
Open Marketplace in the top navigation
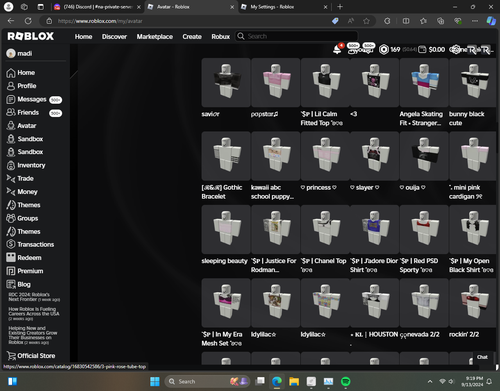coord(155,36)
